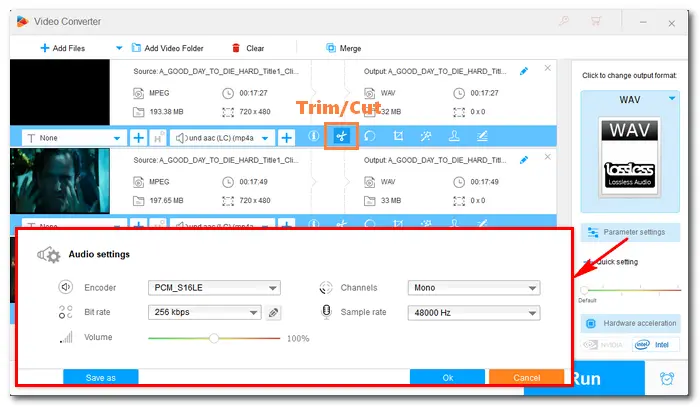Click Add Files in the toolbar
Image resolution: width=700 pixels, height=407 pixels.
click(x=62, y=48)
